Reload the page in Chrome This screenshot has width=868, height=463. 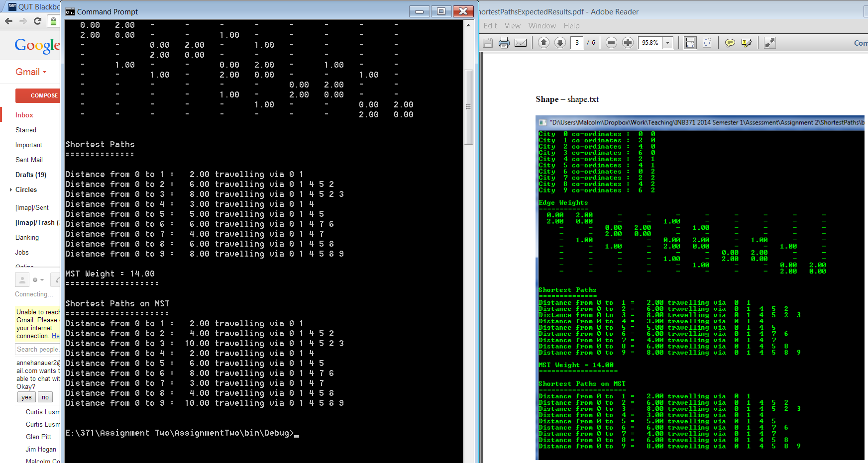tap(37, 21)
